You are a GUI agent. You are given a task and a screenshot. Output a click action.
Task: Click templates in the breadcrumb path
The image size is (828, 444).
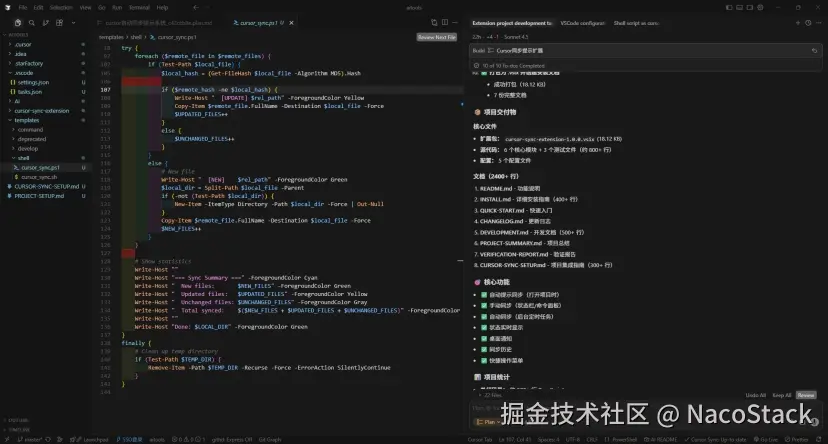[111, 37]
